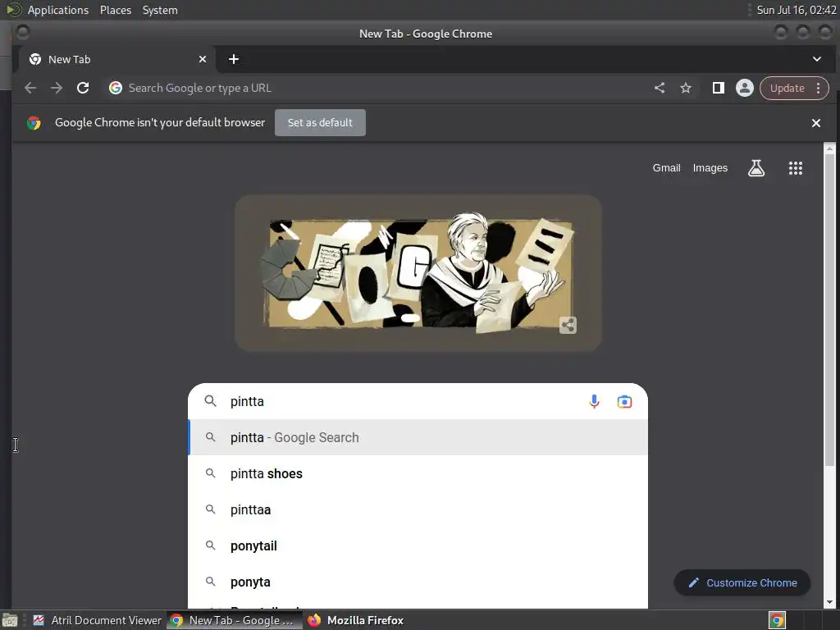Image resolution: width=840 pixels, height=630 pixels.
Task: Share this page icon in address bar
Action: [x=660, y=88]
